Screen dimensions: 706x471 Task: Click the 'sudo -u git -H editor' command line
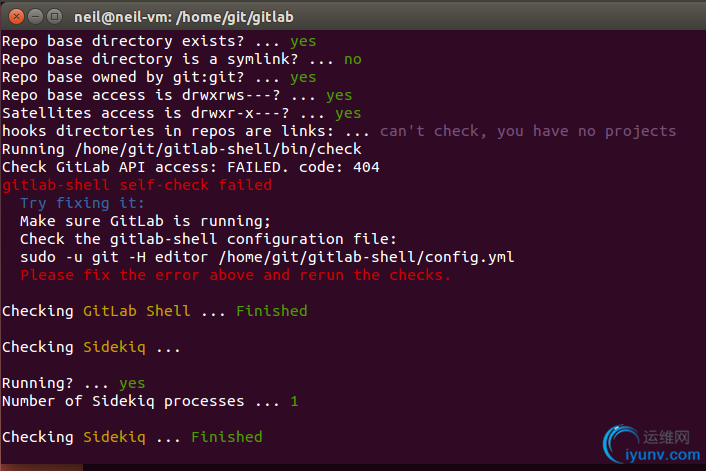point(267,258)
